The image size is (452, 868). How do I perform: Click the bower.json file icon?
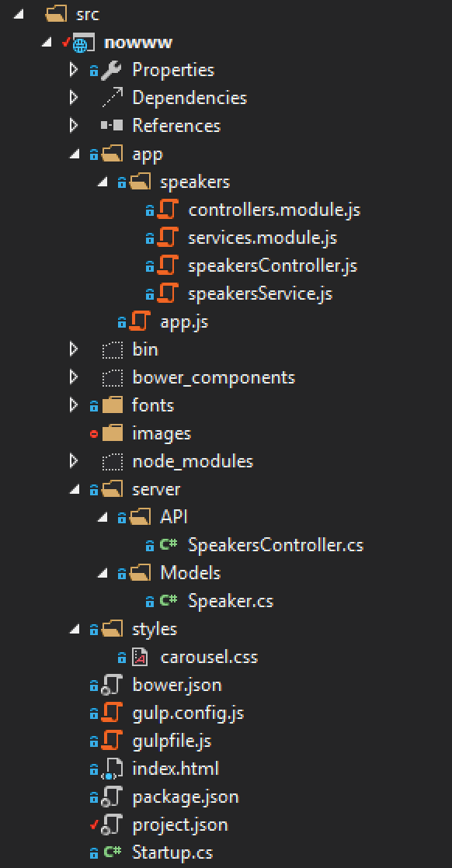112,686
